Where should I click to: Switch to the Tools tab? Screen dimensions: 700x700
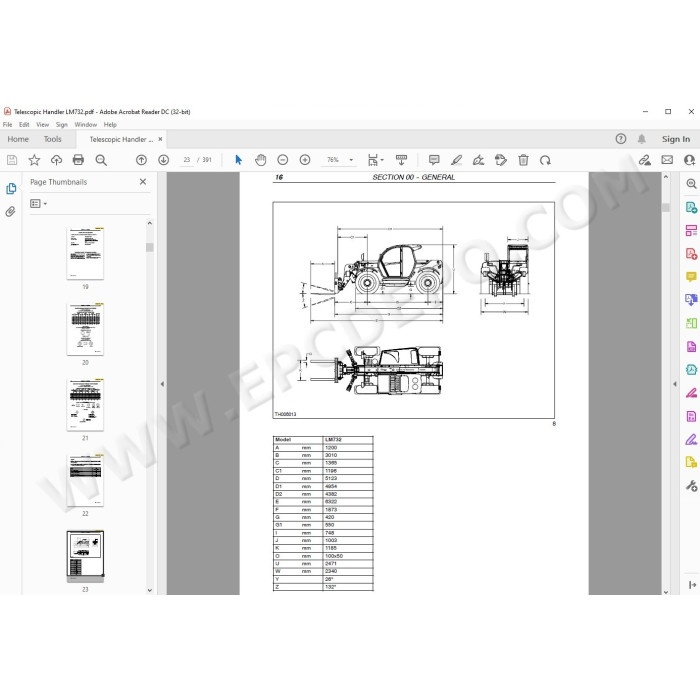coord(52,139)
